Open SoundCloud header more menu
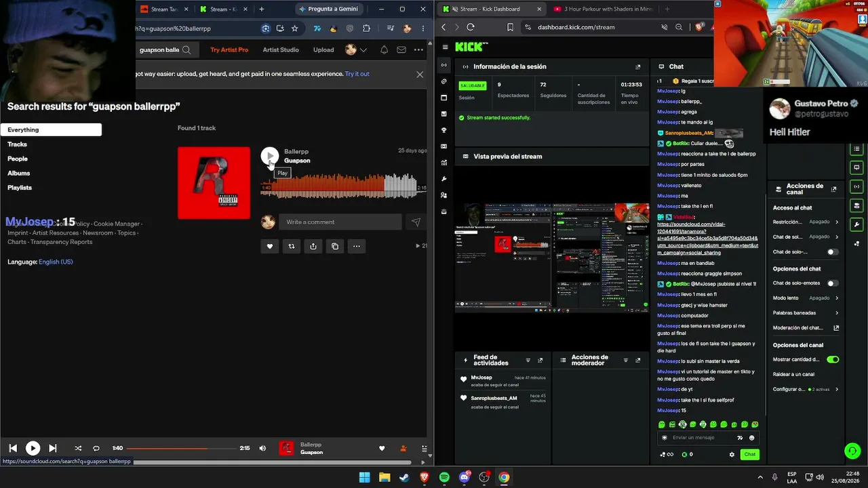 coord(418,49)
